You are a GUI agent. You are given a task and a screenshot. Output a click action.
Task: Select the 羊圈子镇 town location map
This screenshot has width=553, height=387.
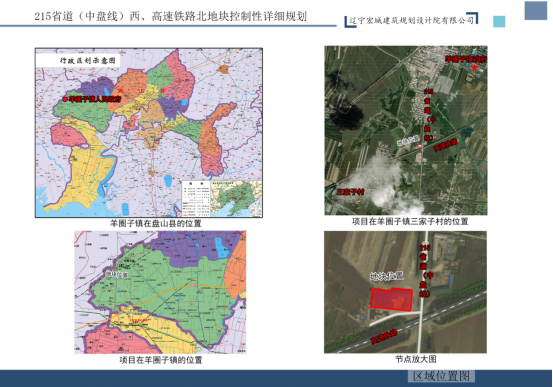pyautogui.click(x=160, y=292)
